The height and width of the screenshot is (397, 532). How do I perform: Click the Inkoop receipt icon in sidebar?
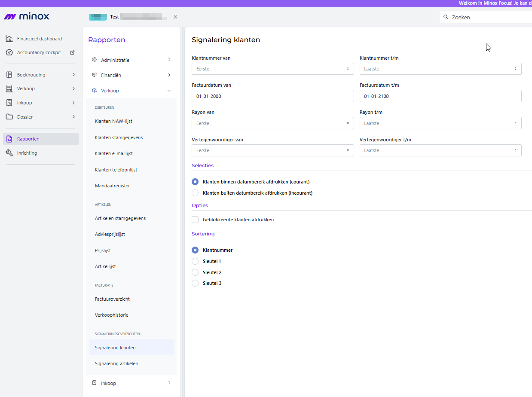9,103
